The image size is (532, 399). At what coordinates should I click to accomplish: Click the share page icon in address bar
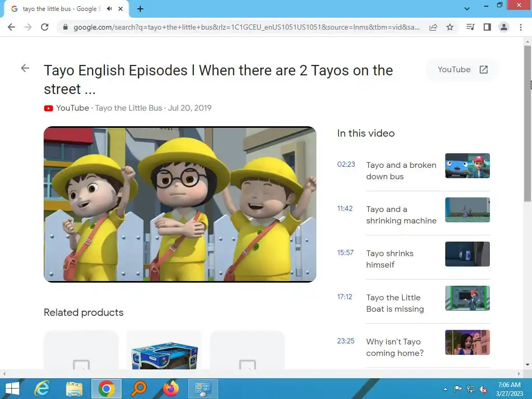coord(433,27)
